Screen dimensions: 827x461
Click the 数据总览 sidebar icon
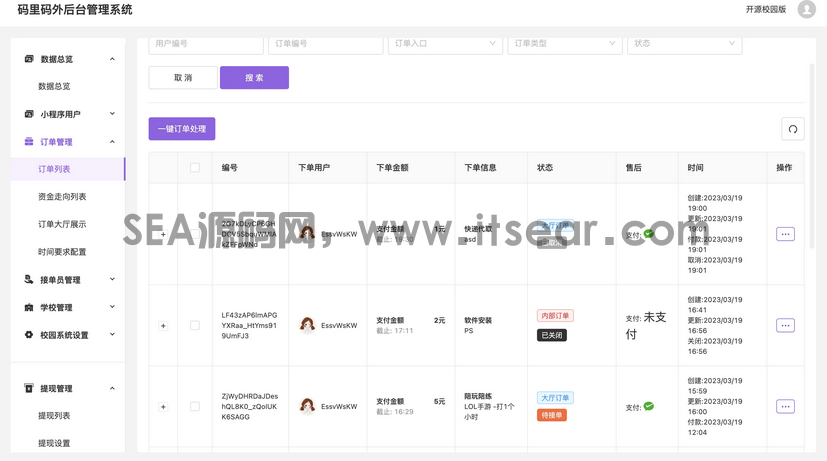[x=29, y=59]
